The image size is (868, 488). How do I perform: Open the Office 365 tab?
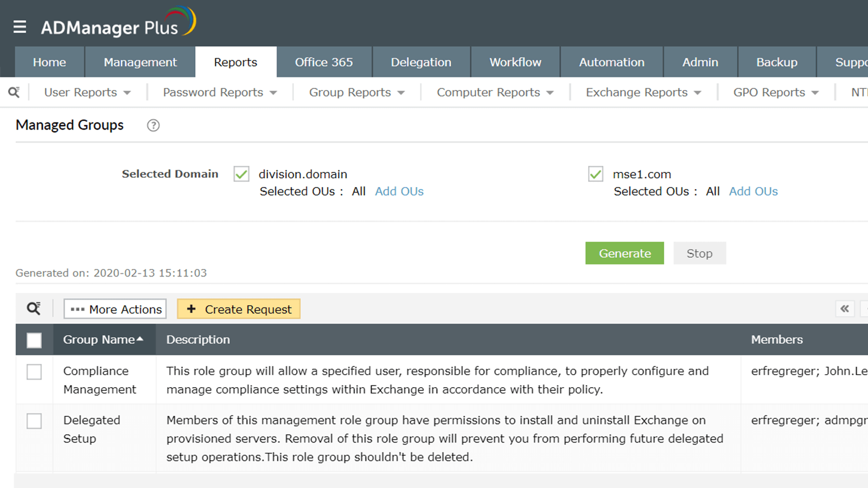click(x=324, y=62)
